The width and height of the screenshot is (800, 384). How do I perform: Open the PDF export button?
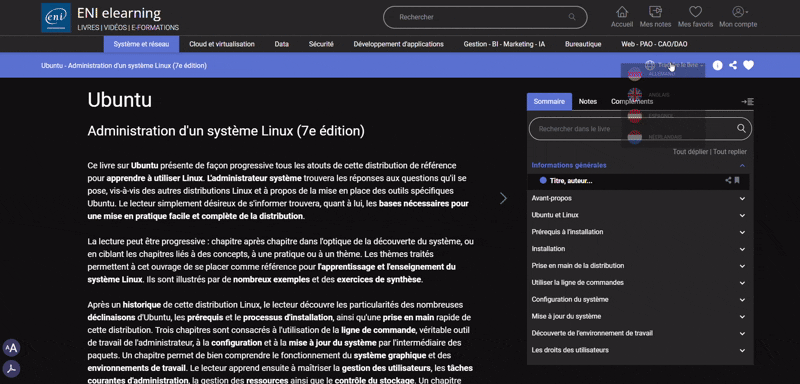tap(11, 369)
